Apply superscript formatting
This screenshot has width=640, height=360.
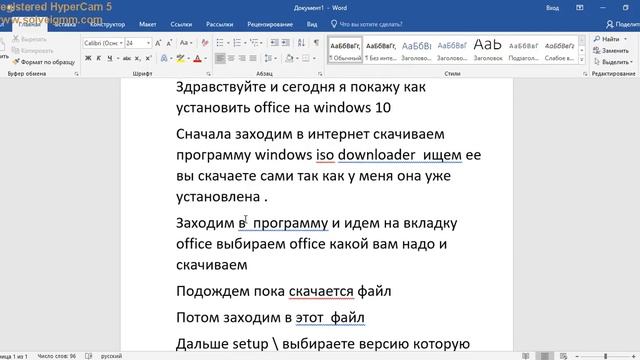coord(149,58)
